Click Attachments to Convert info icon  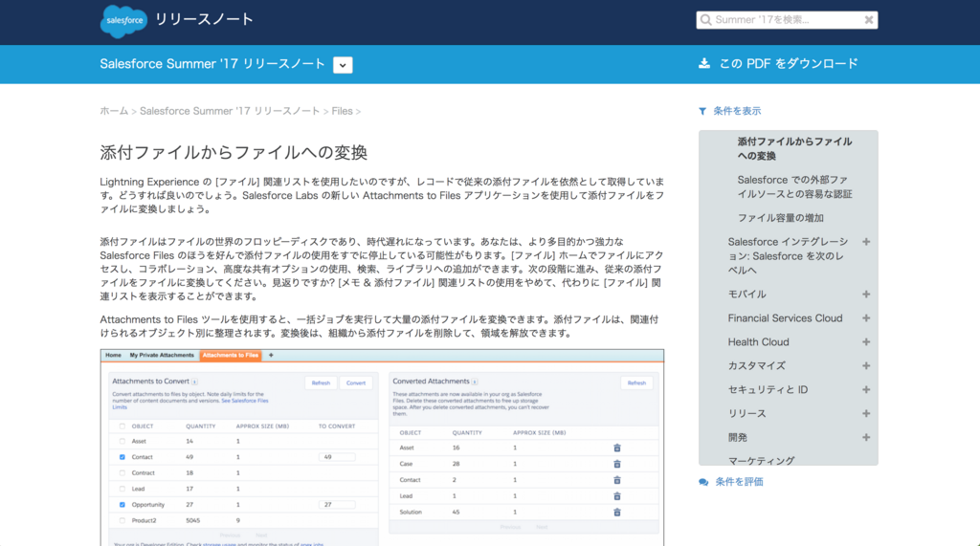click(195, 382)
